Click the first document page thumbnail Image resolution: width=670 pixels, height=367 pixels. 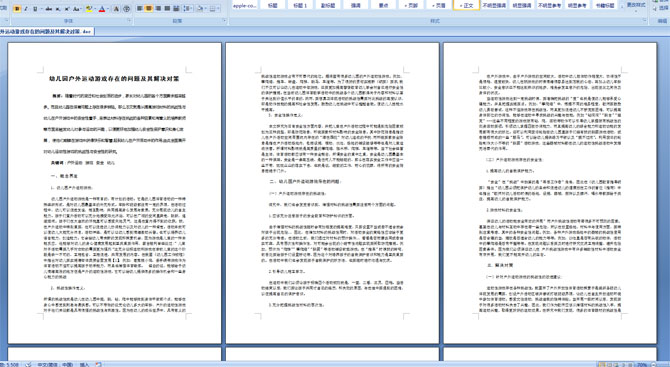click(115, 193)
